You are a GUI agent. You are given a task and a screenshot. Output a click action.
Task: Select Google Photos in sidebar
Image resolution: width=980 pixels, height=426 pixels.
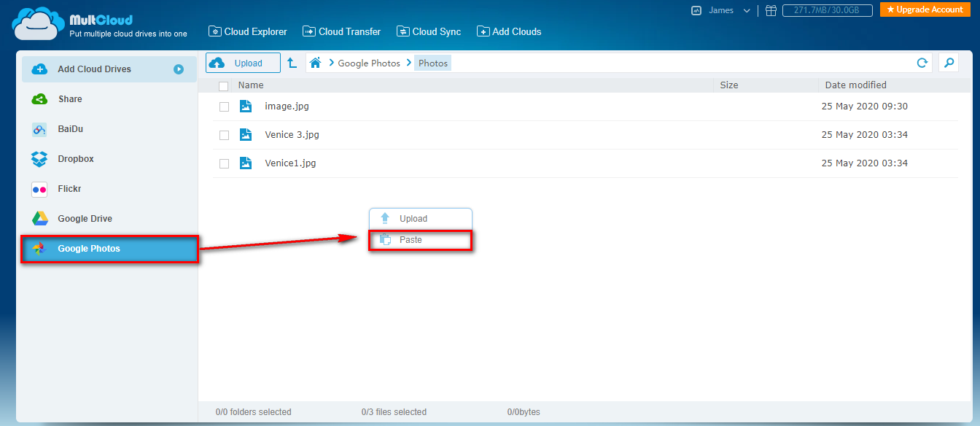[x=109, y=249]
